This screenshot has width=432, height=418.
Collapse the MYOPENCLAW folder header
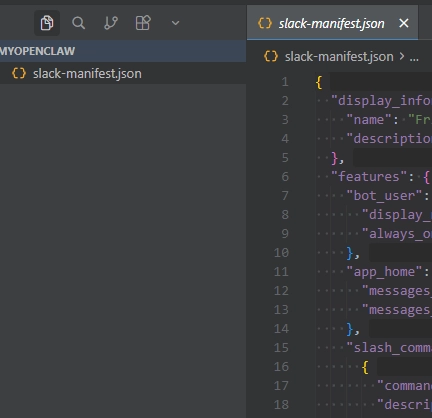(x=123, y=51)
